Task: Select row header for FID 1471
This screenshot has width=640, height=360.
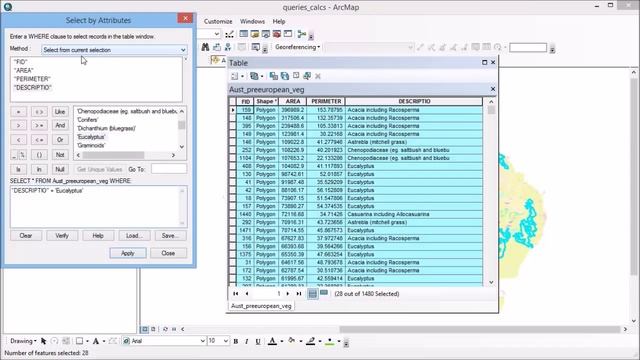Action: pos(233,230)
